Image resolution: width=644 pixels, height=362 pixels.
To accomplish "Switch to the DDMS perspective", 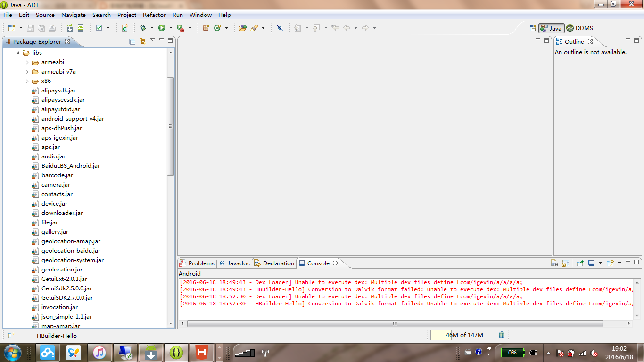I will (x=580, y=28).
